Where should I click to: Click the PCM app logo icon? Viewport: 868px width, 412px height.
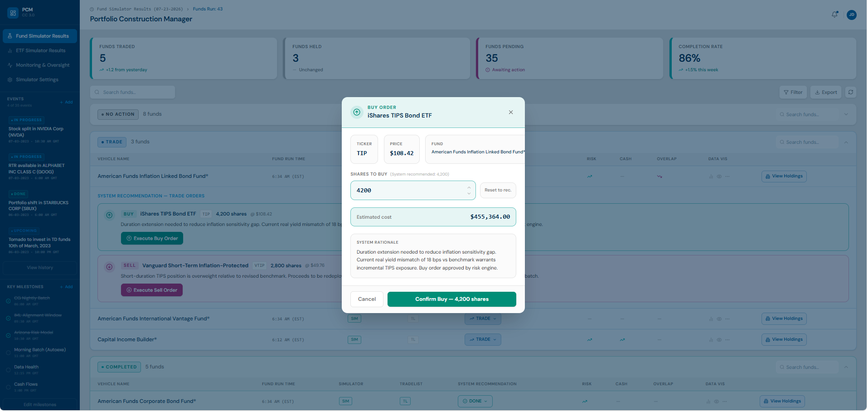13,13
